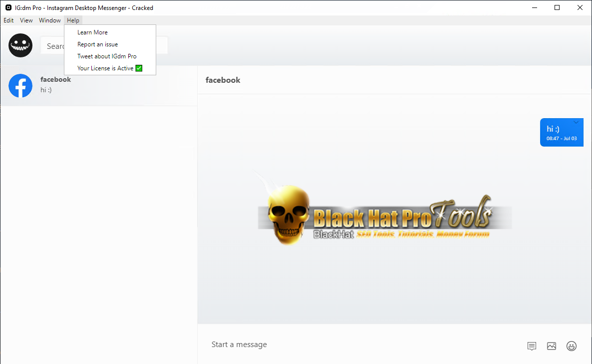This screenshot has width=592, height=364.
Task: Minimize the IG:dm Pro window
Action: click(x=534, y=7)
